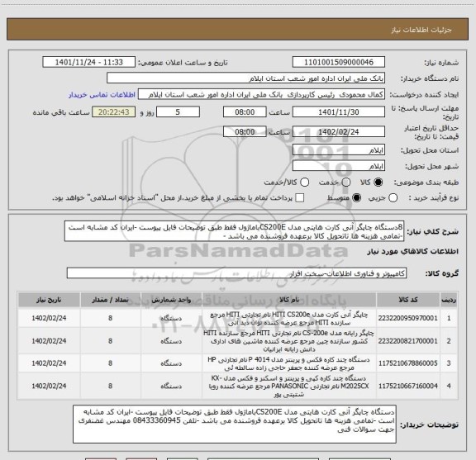Click the delivery city field ایلام
476x460 pixels.
(339, 166)
